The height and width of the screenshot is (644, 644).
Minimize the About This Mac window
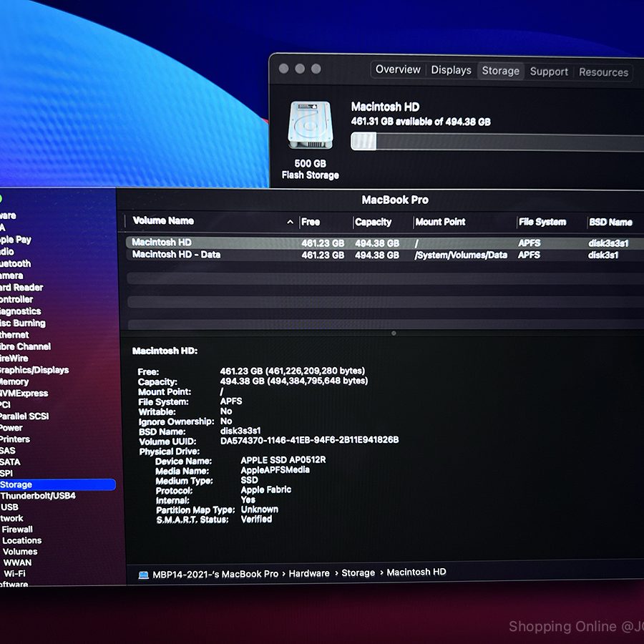(x=300, y=69)
